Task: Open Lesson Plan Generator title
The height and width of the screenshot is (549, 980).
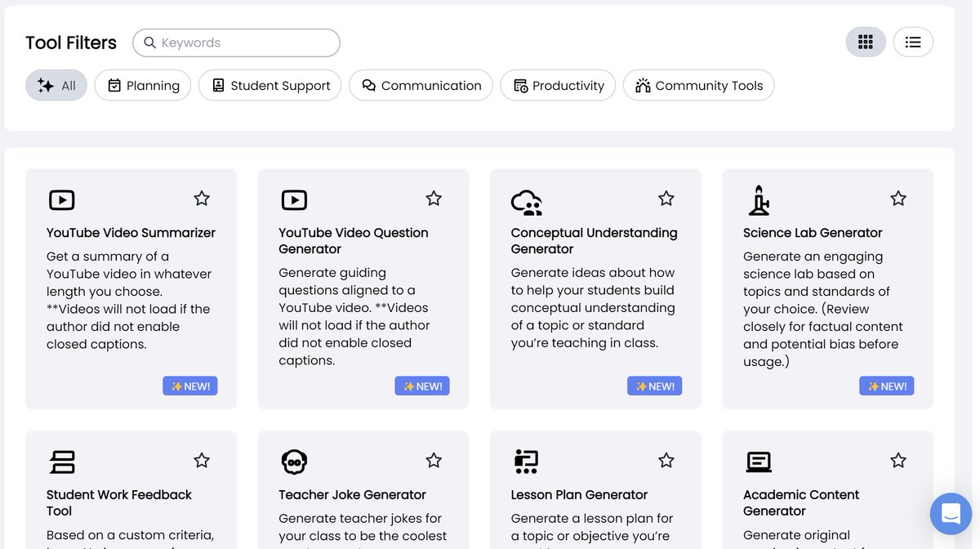Action: [579, 495]
